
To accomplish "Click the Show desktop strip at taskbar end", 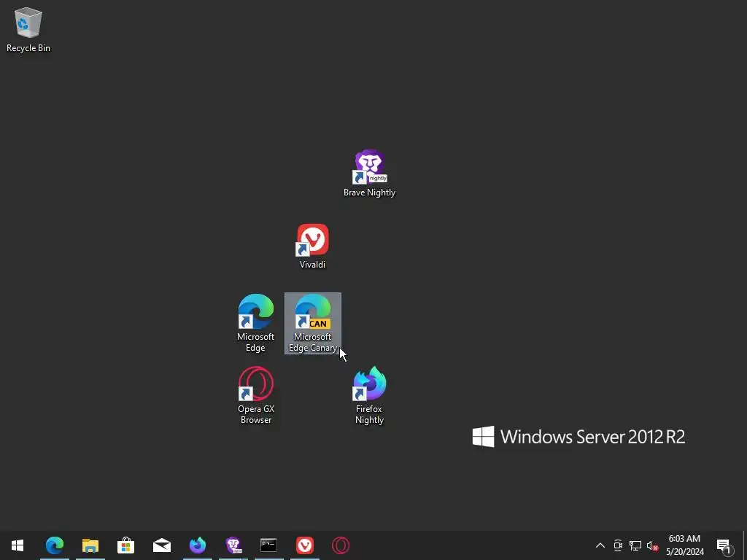I will tap(745, 545).
